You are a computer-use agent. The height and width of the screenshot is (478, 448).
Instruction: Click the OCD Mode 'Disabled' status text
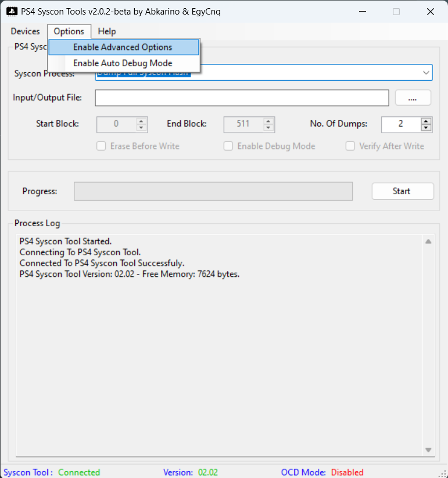tap(347, 473)
